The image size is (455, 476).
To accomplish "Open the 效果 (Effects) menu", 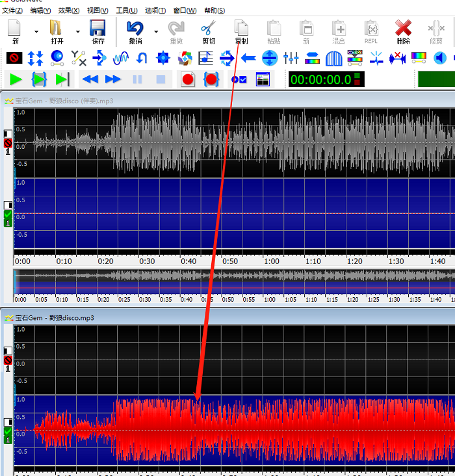I will [x=68, y=10].
